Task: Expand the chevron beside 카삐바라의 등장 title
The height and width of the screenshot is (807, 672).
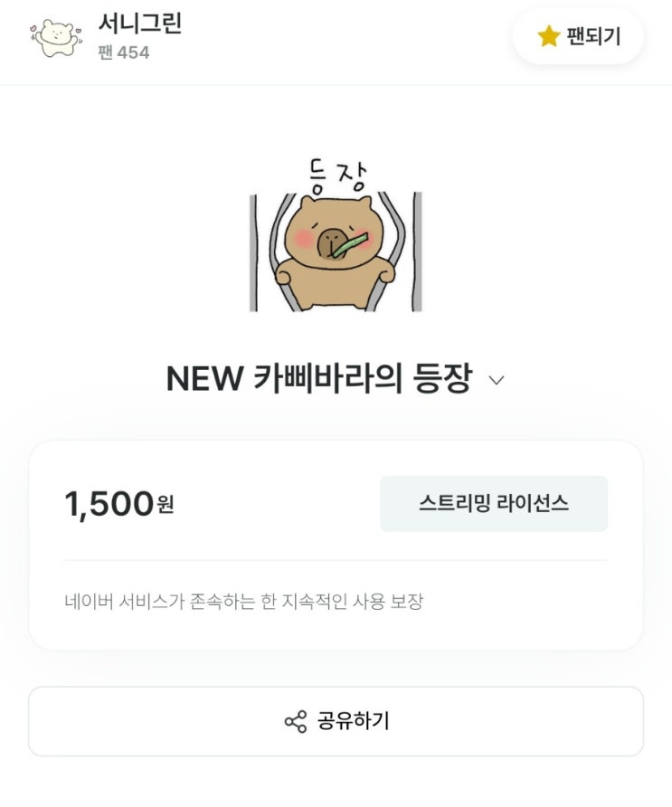Action: (496, 380)
